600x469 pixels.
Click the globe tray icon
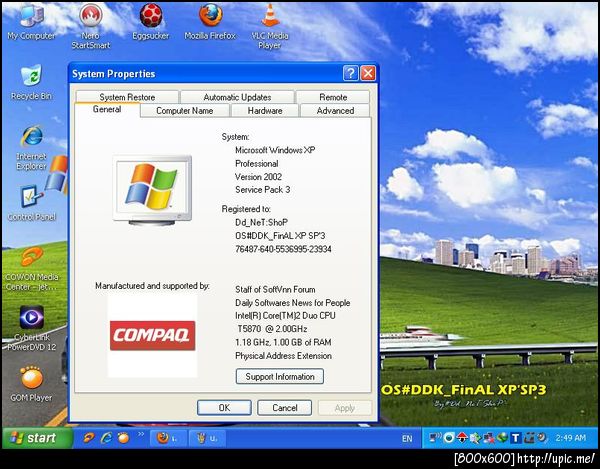(x=502, y=437)
